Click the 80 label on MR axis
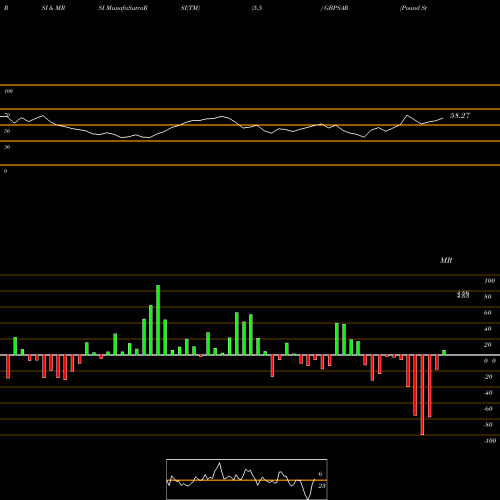 [x=488, y=297]
